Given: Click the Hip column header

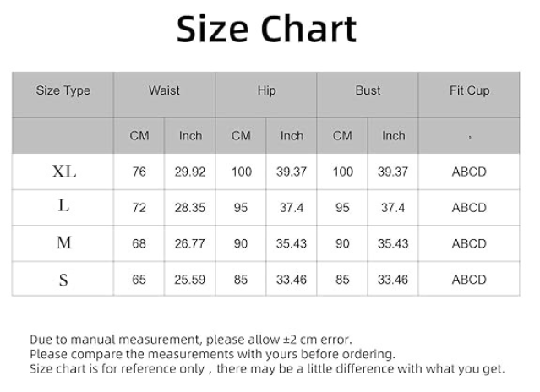Looking at the screenshot, I should point(266,91).
